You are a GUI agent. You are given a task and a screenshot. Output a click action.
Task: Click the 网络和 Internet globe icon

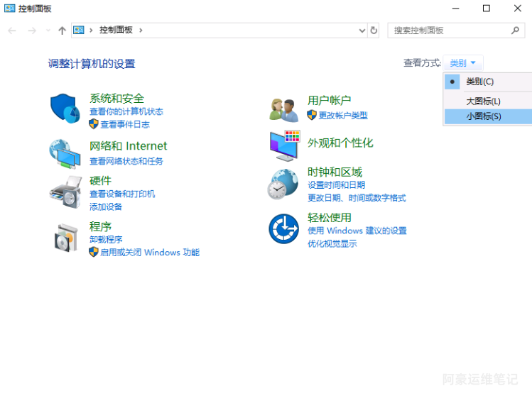(x=65, y=152)
